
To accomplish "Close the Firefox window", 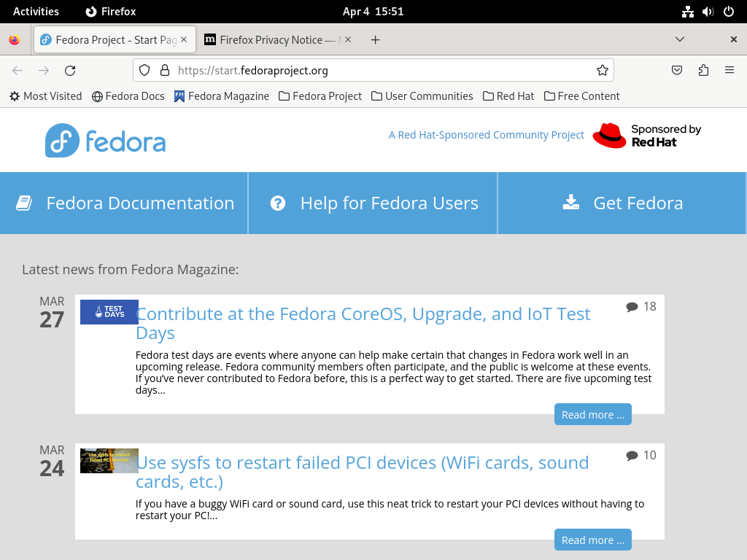I will click(x=734, y=39).
